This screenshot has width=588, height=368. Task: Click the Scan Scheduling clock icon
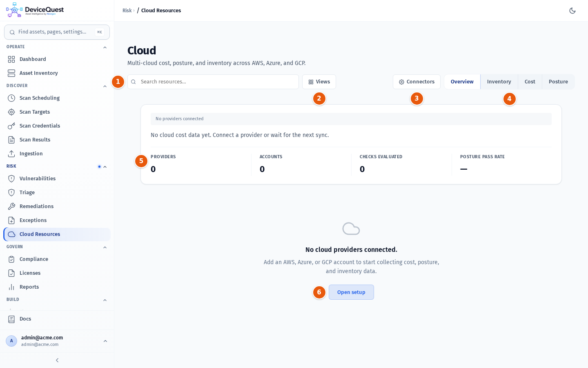click(11, 98)
